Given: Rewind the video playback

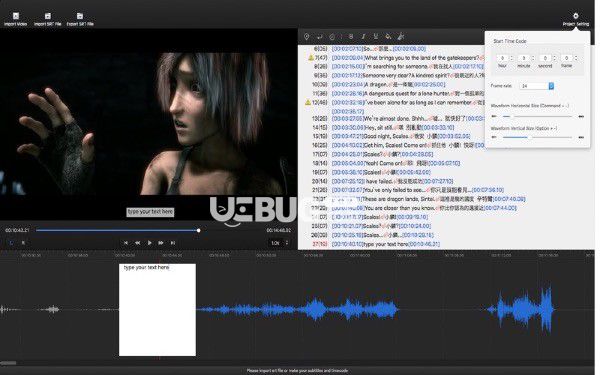Looking at the screenshot, I should point(137,243).
